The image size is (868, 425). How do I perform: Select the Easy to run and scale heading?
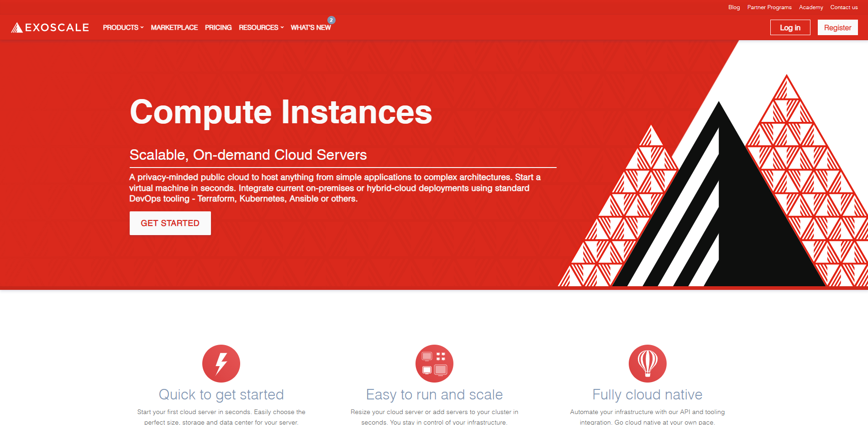pyautogui.click(x=434, y=394)
